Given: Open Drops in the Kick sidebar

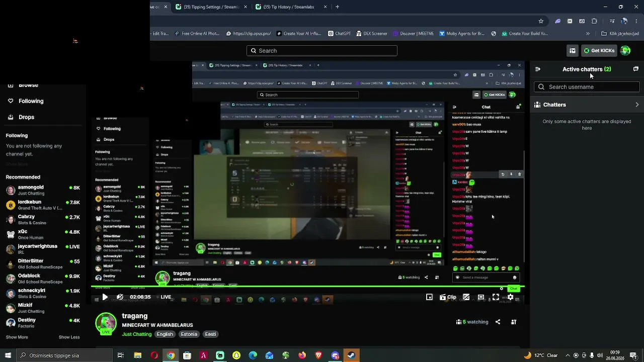Looking at the screenshot, I should [21, 117].
